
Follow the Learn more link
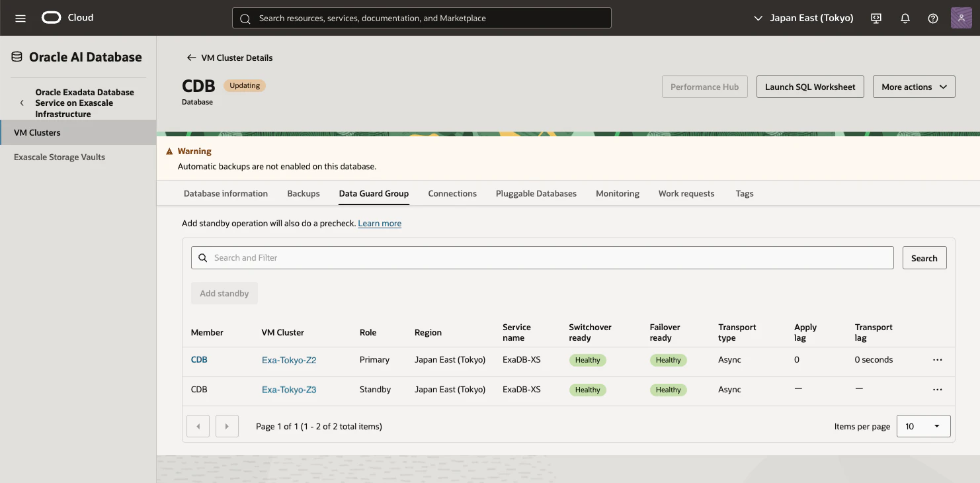pos(380,224)
